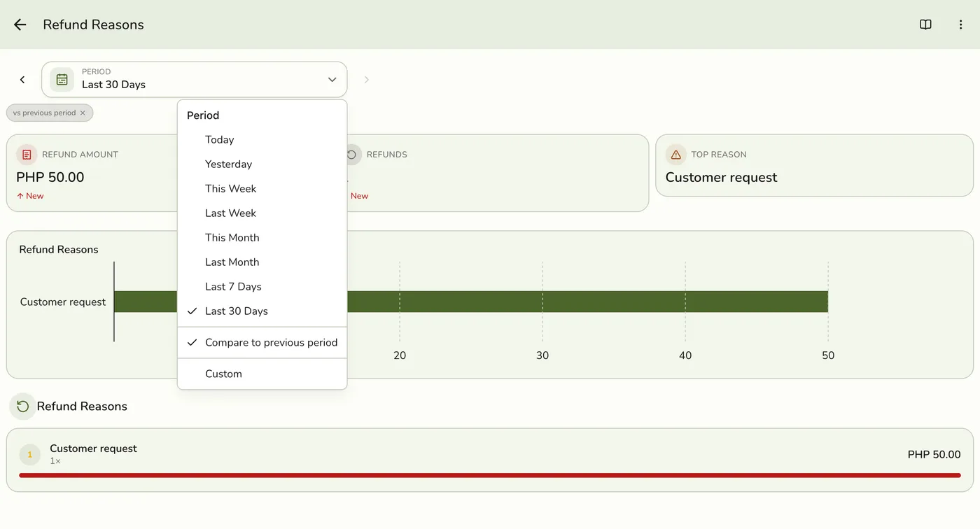The height and width of the screenshot is (529, 980).
Task: Click the Refunds circular arrow icon
Action: pyautogui.click(x=352, y=155)
